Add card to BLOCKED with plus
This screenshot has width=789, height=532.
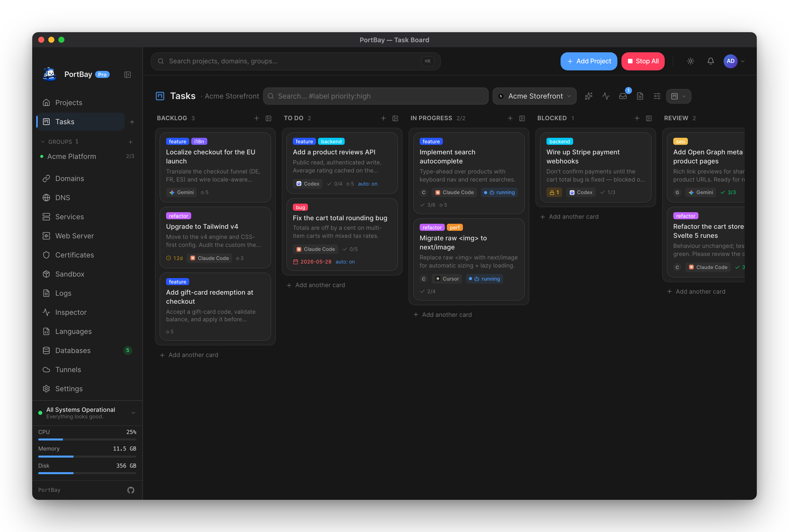637,118
